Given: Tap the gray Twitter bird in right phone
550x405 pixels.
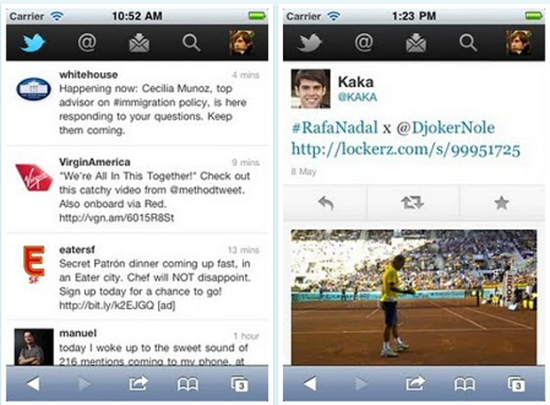Looking at the screenshot, I should click(x=309, y=43).
